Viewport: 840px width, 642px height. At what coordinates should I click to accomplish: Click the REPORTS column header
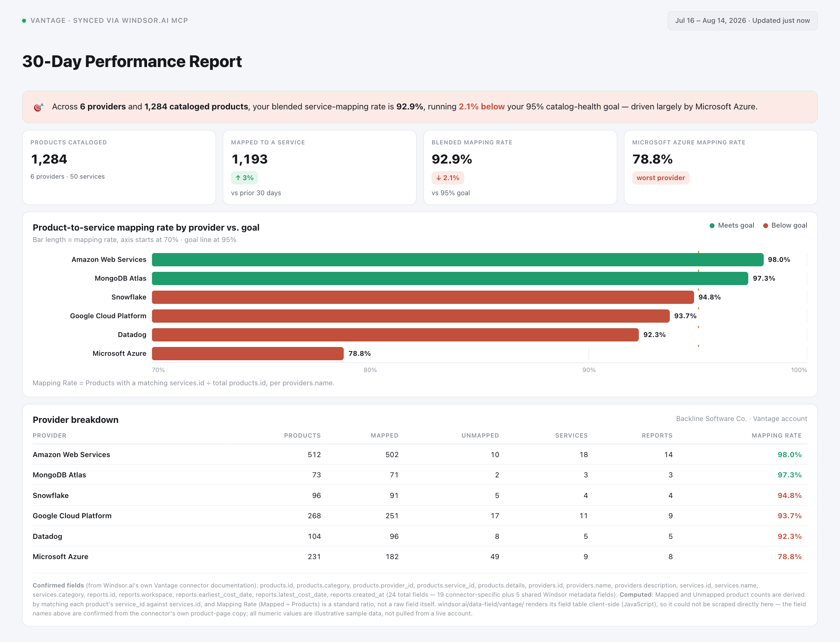(657, 435)
